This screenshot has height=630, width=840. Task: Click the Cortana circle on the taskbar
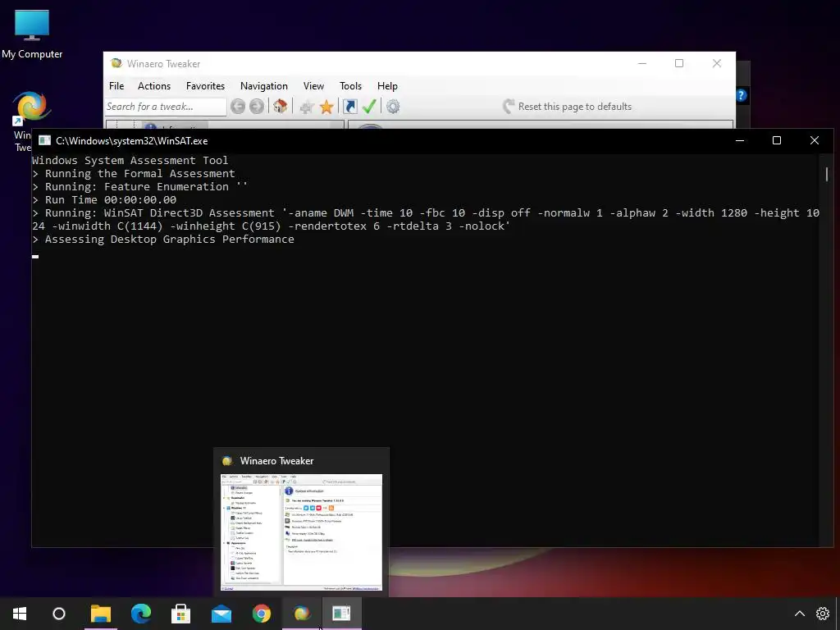coord(59,614)
